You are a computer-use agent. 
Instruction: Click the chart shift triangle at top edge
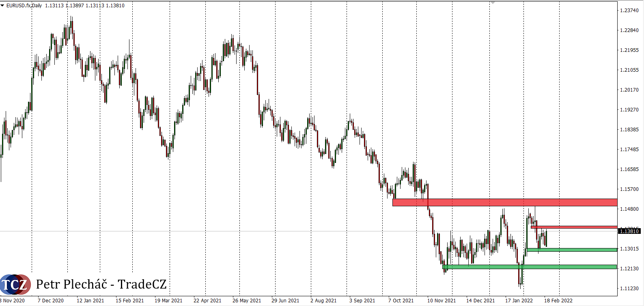tap(493, 2)
